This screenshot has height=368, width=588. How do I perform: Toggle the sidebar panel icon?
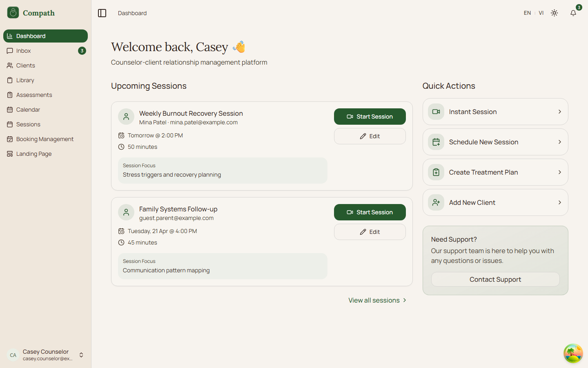click(102, 13)
